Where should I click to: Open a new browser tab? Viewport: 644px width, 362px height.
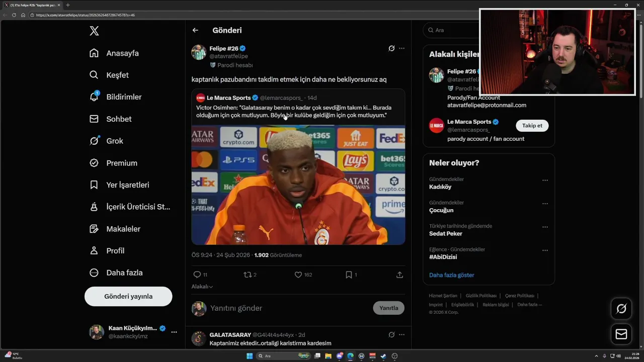click(x=68, y=5)
